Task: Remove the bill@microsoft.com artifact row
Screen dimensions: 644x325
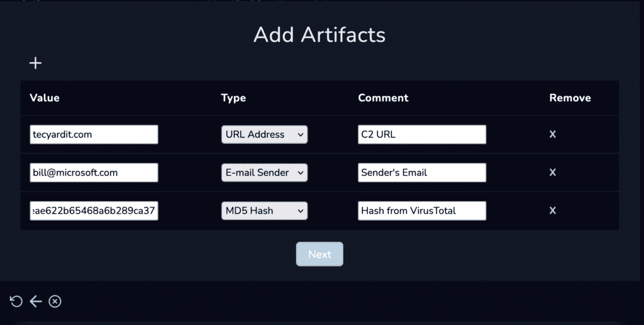Action: click(x=552, y=172)
